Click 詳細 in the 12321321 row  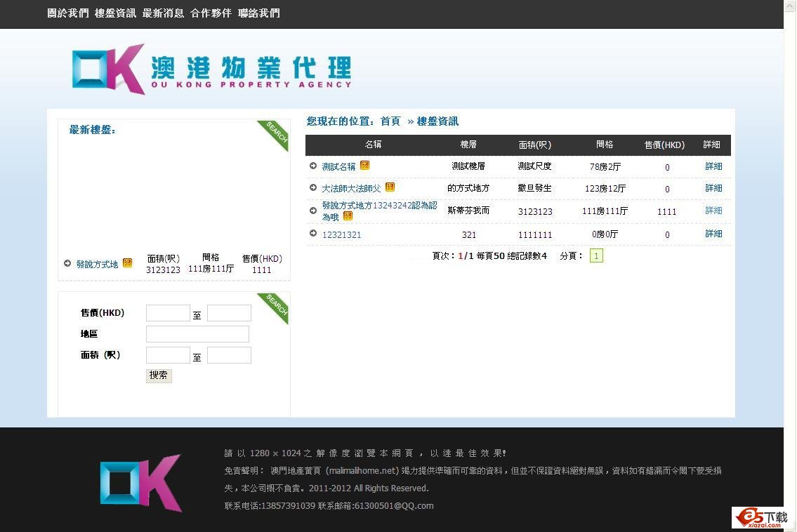pyautogui.click(x=713, y=234)
